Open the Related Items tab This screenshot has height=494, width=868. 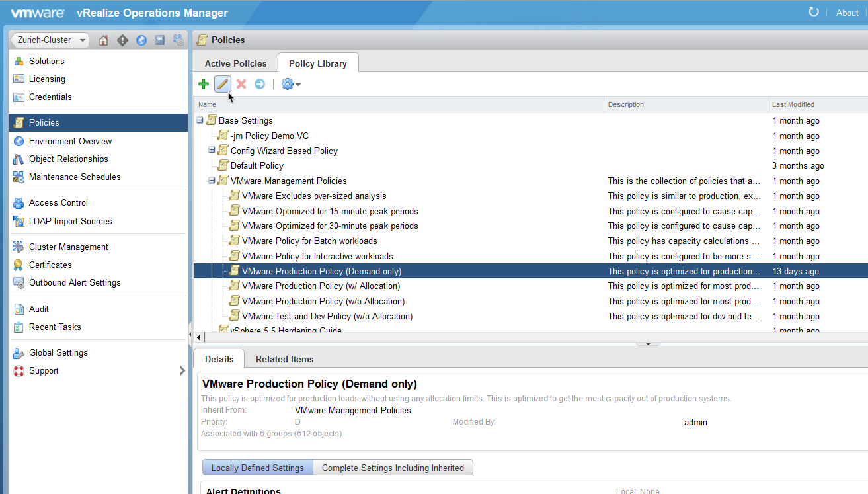pos(284,359)
